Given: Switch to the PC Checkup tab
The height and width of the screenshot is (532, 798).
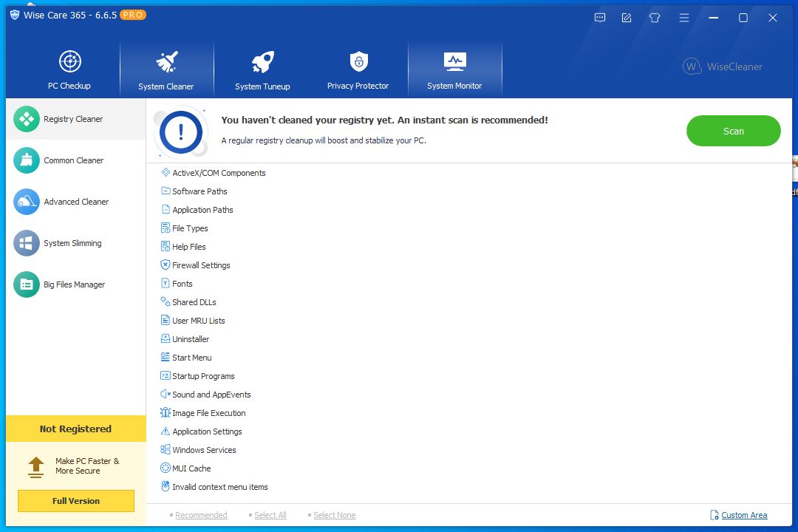Looking at the screenshot, I should click(69, 69).
